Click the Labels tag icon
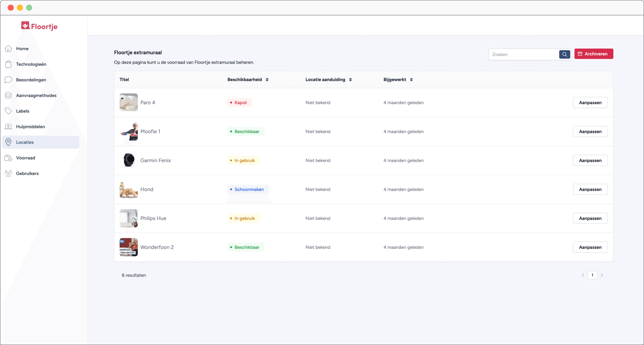Screen dimensions: 644x345 point(8,111)
